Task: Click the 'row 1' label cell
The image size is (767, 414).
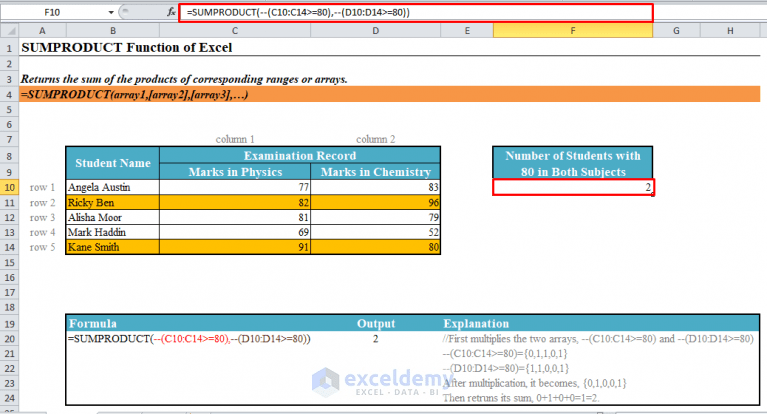Action: tap(42, 187)
